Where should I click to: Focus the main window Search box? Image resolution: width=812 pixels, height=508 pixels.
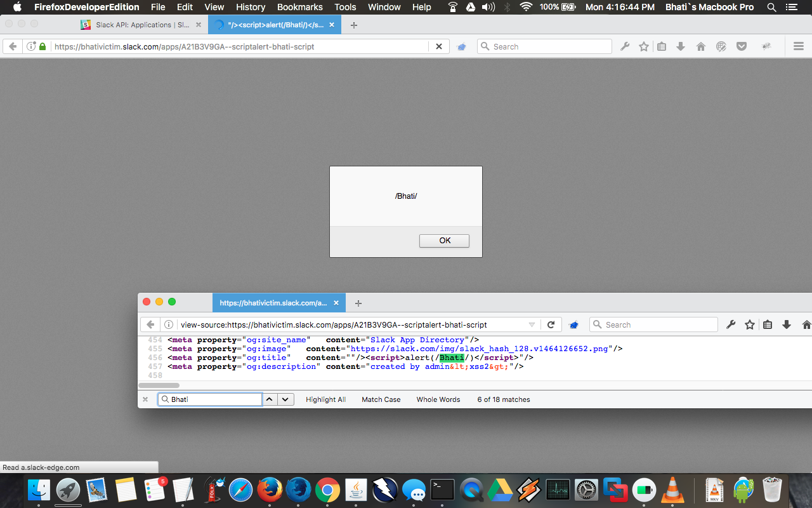point(544,46)
